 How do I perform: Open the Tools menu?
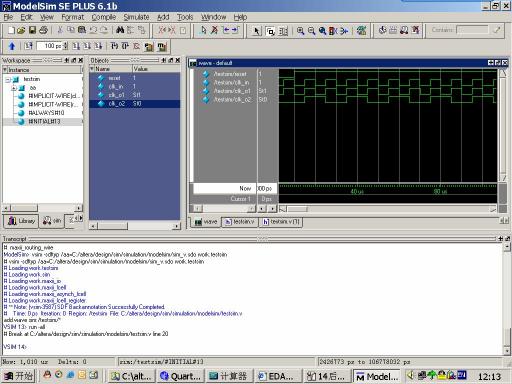pyautogui.click(x=185, y=17)
